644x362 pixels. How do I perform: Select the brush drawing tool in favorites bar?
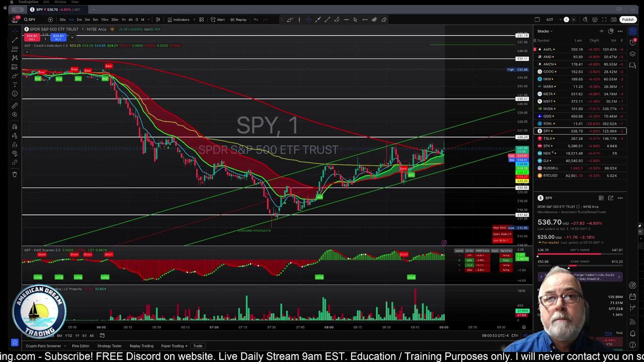pyautogui.click(x=290, y=20)
